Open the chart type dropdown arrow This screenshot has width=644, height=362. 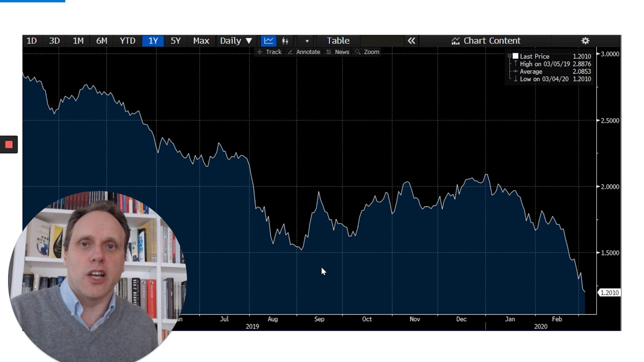click(x=307, y=41)
